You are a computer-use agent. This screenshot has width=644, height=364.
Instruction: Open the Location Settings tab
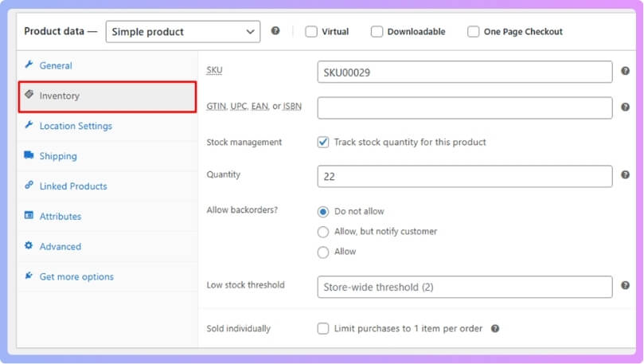point(107,126)
